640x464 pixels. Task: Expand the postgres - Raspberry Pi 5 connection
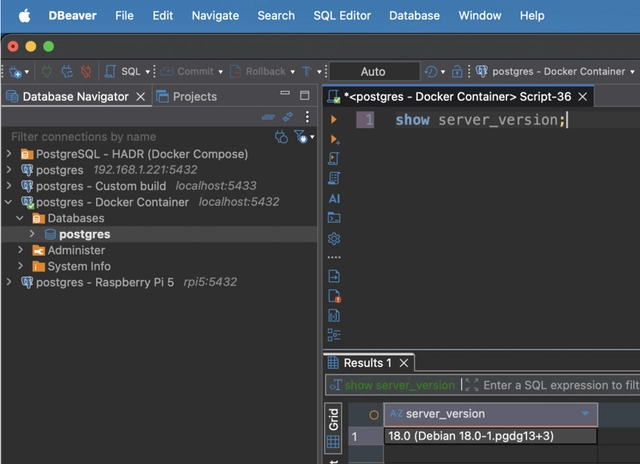pyautogui.click(x=9, y=282)
